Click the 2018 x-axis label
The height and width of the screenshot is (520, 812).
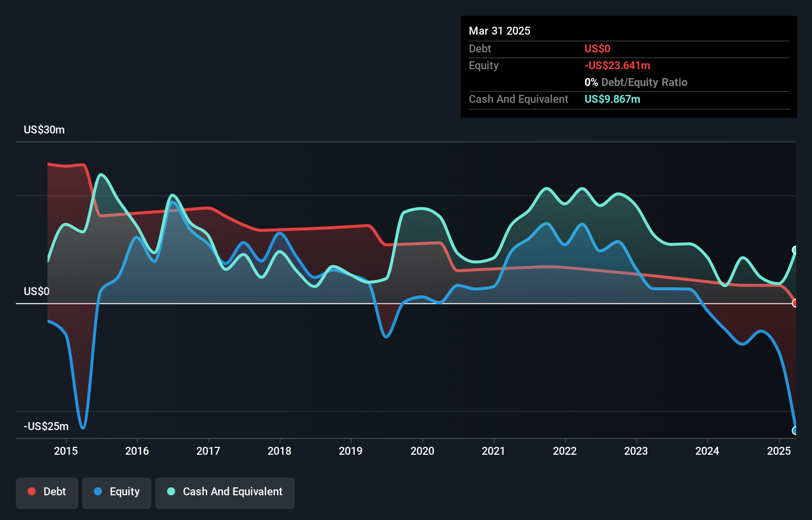279,451
